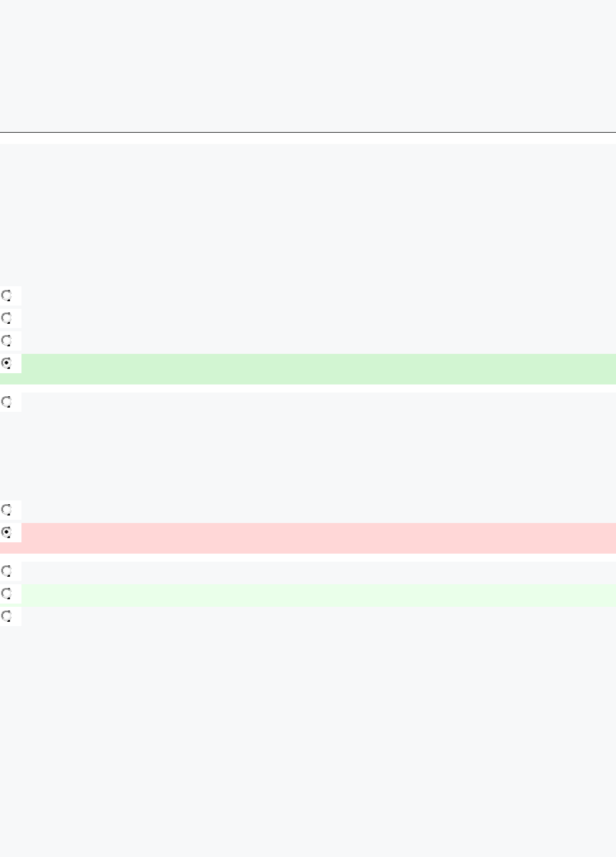Click the red-highlighted incorrect answer row
This screenshot has height=857, width=616.
[308, 538]
